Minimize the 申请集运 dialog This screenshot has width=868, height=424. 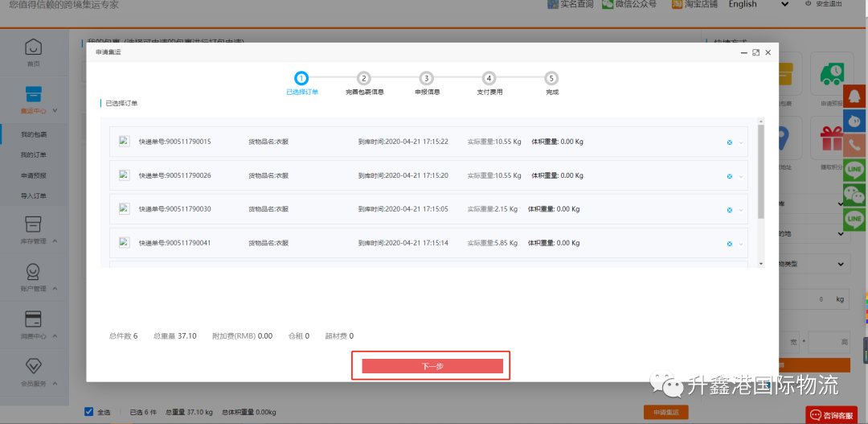(744, 52)
